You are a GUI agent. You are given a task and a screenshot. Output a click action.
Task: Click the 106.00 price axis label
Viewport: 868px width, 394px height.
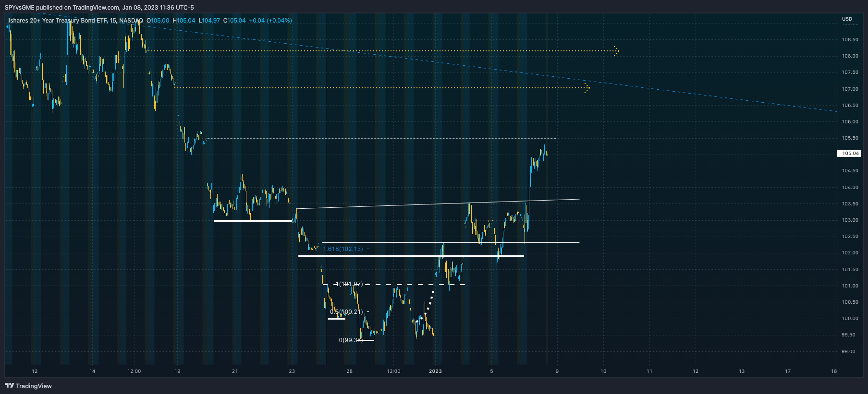850,122
